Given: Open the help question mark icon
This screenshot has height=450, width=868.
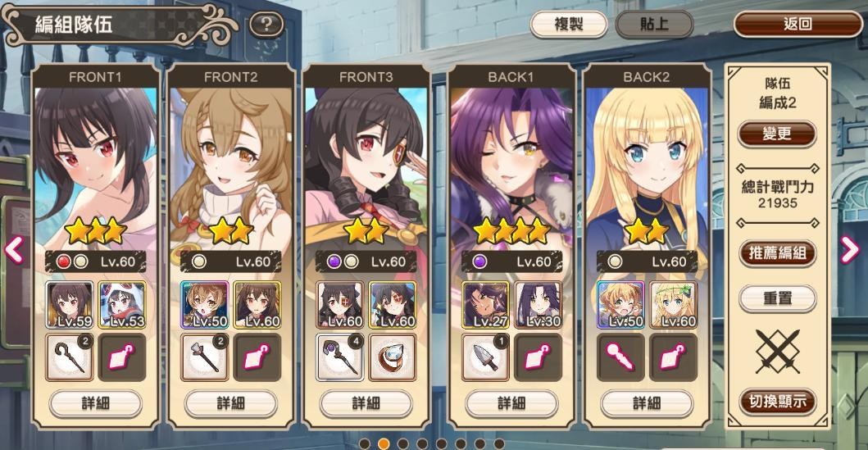Looking at the screenshot, I should [266, 25].
